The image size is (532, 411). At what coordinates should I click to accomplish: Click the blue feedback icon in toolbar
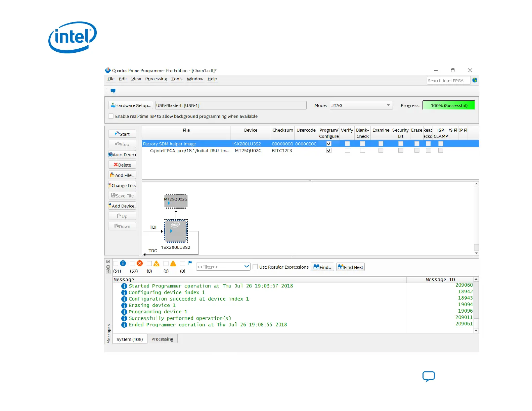tap(113, 91)
